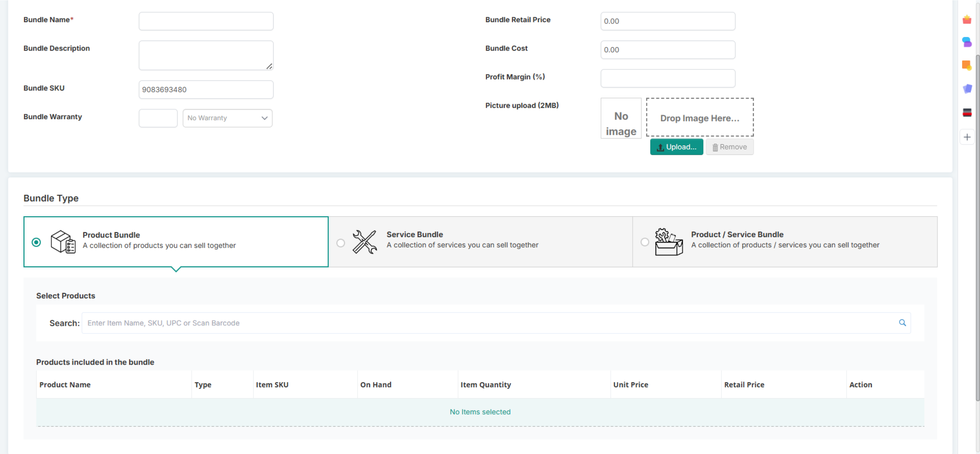Select the Service Bundle radio button

tap(341, 243)
